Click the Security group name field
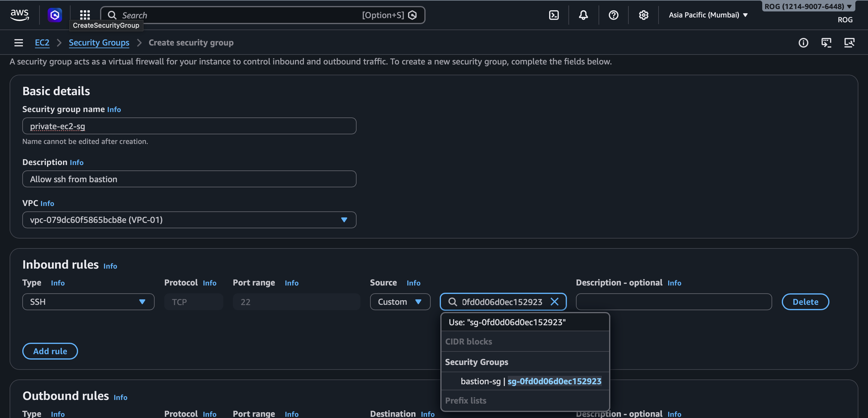Viewport: 868px width, 418px height. coord(189,126)
